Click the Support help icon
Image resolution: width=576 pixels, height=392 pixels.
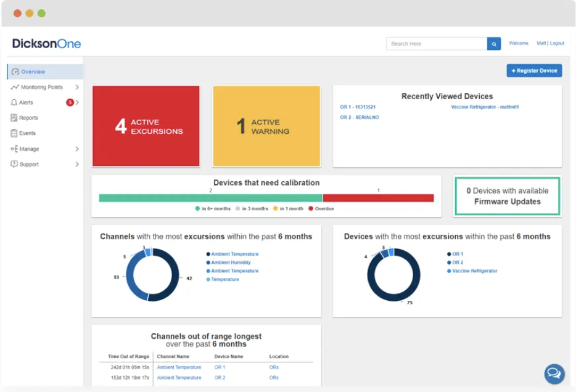click(x=14, y=165)
